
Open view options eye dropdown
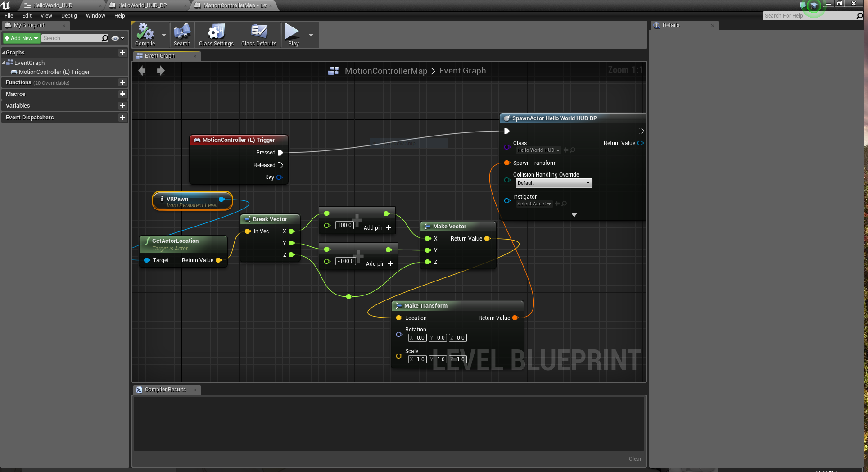pyautogui.click(x=118, y=38)
